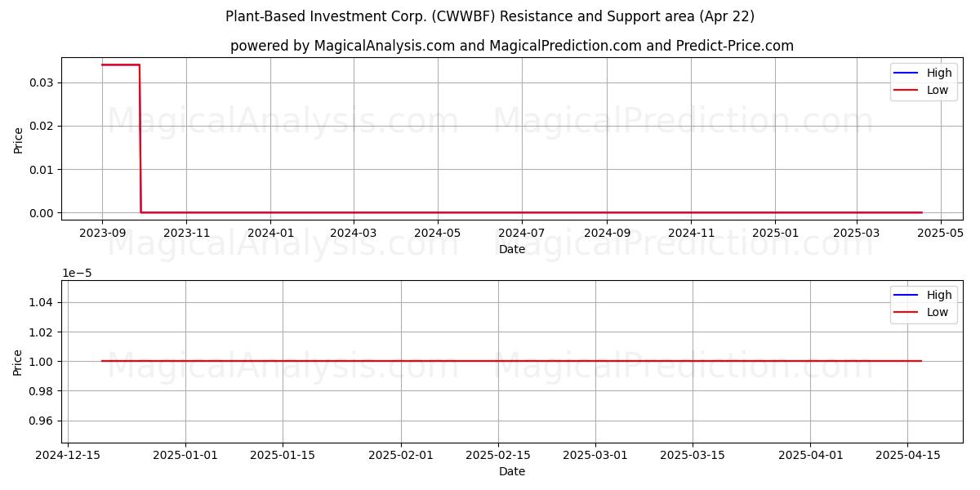This screenshot has height=490, width=980.
Task: Click the '2024-07' date tick label
Action: 522,233
